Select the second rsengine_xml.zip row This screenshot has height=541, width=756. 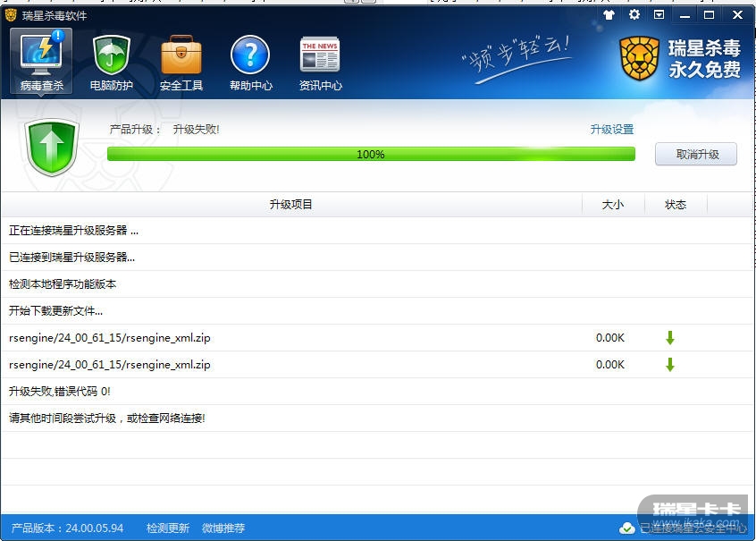click(377, 364)
